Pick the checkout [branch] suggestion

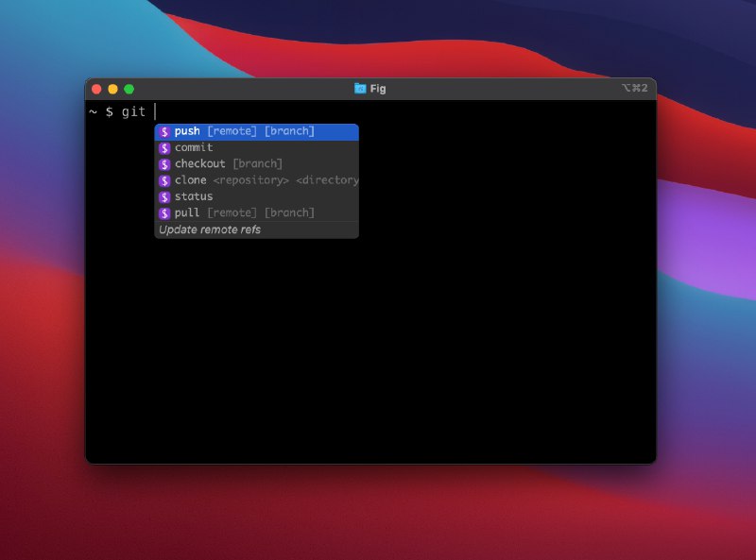pyautogui.click(x=256, y=164)
